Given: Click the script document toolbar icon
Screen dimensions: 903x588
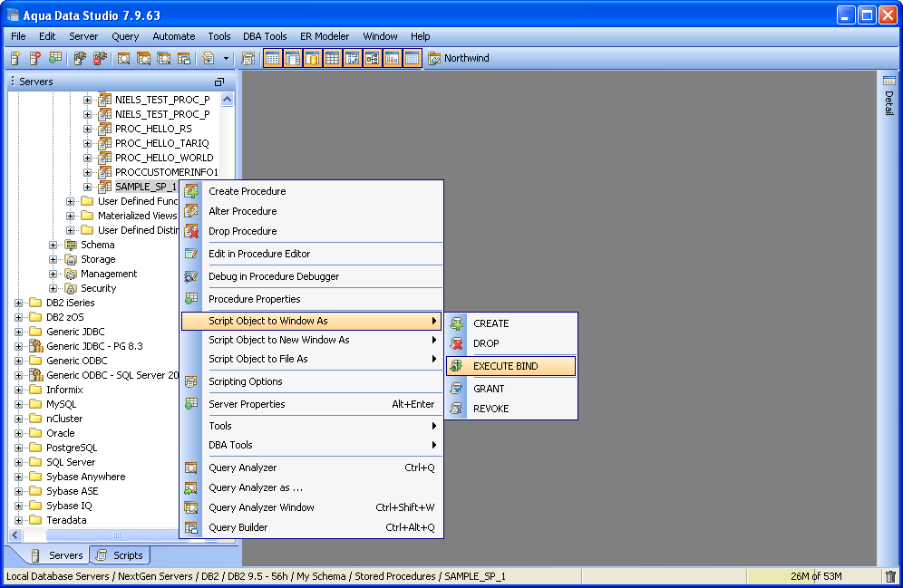Looking at the screenshot, I should [x=209, y=58].
